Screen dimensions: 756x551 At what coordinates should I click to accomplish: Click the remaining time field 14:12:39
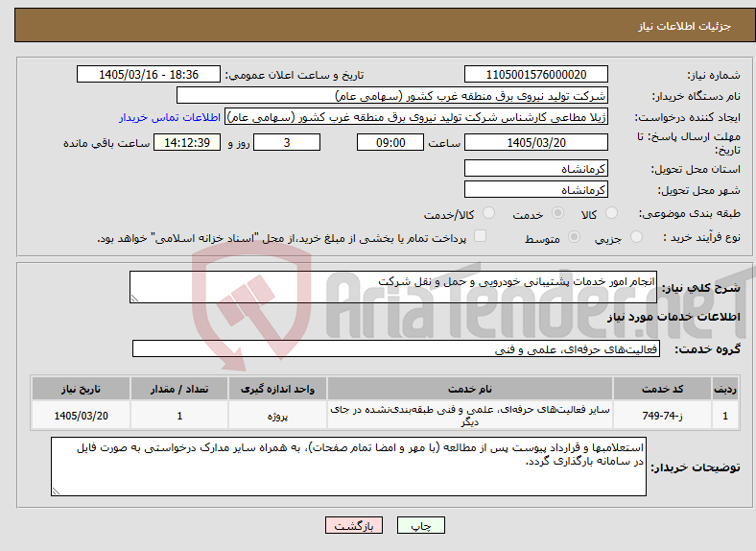(x=187, y=143)
